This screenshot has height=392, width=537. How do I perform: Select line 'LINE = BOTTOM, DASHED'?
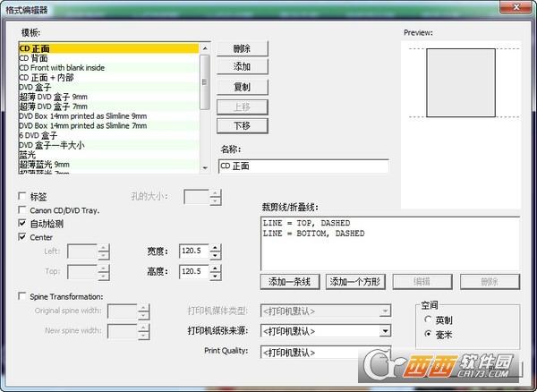click(x=313, y=234)
